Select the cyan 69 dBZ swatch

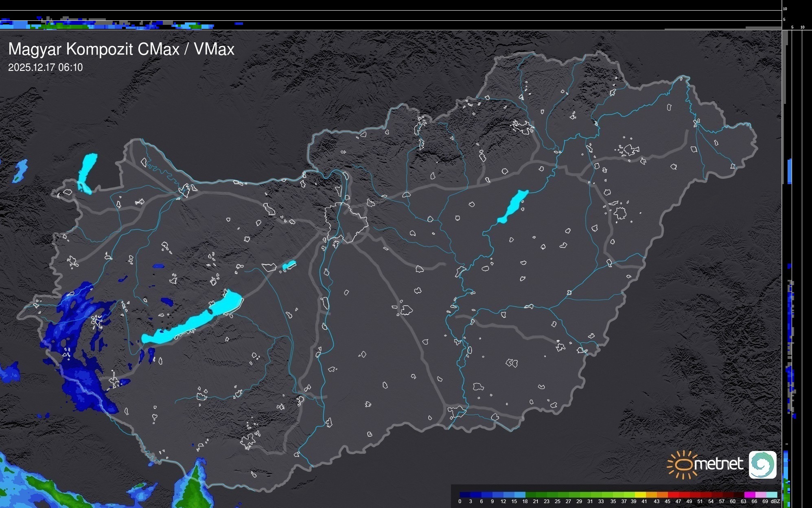[x=771, y=495]
